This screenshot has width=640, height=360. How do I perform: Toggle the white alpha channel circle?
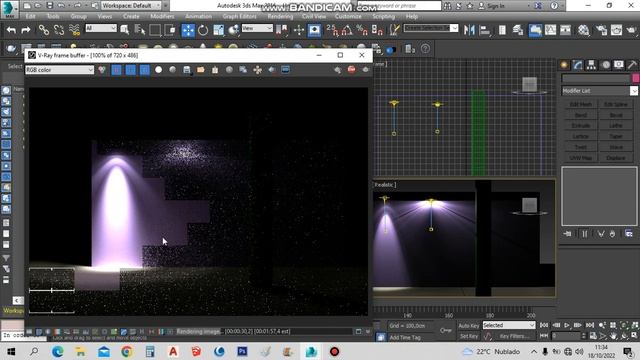[x=158, y=70]
